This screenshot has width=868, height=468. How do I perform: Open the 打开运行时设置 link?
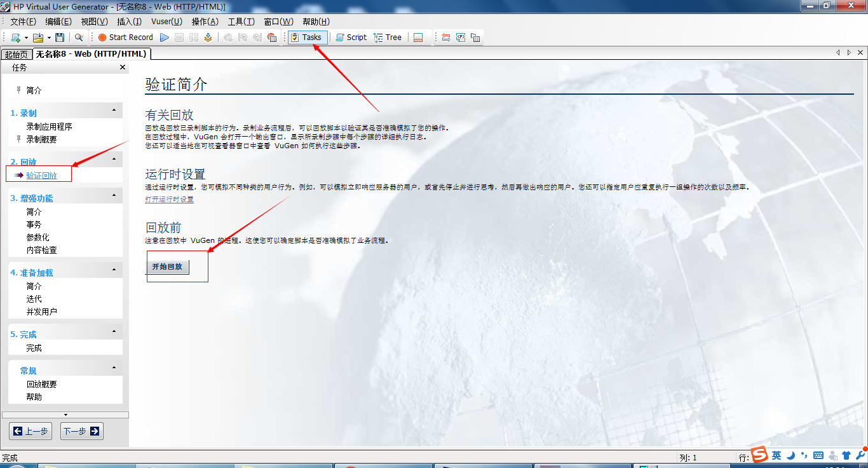tap(170, 199)
